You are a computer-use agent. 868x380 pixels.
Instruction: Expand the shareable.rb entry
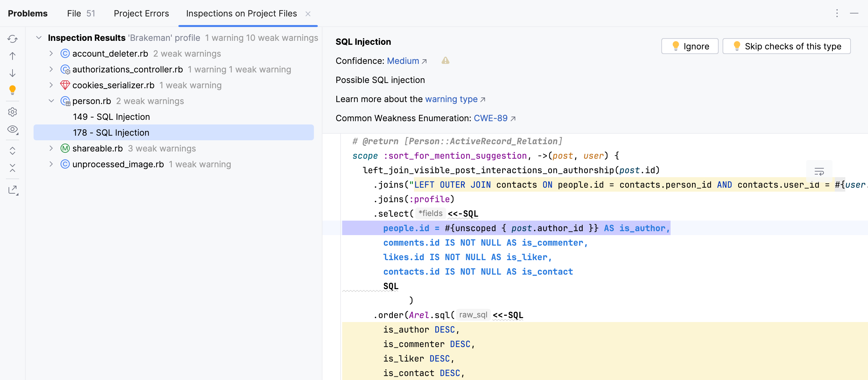[x=51, y=149]
